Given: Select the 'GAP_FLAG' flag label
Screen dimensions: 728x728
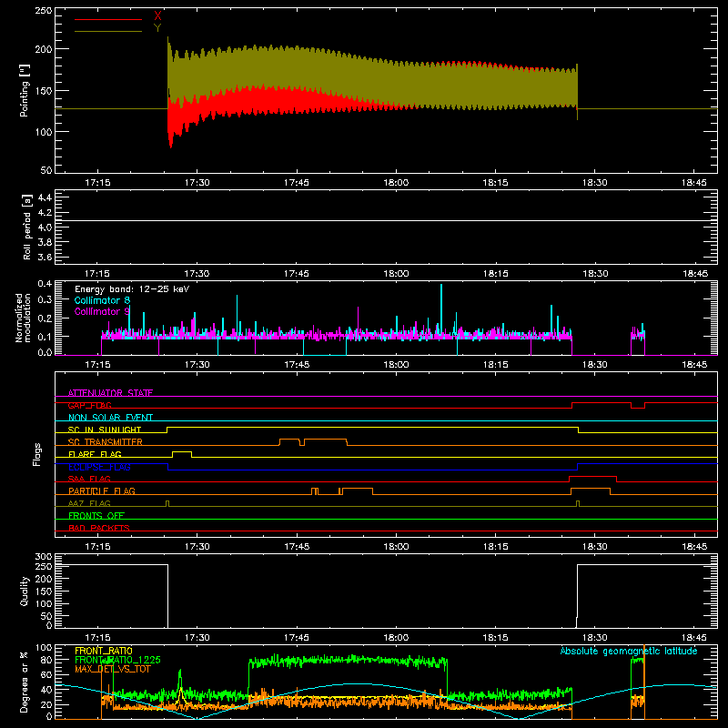Looking at the screenshot, I should (x=89, y=405).
